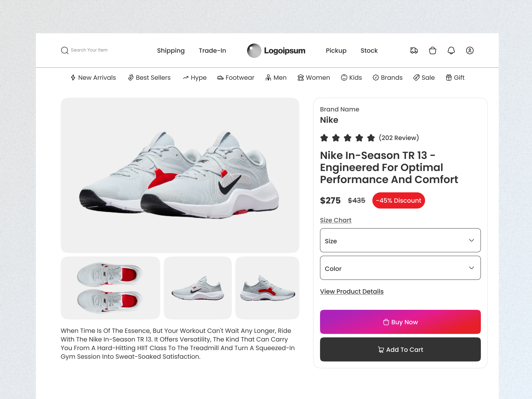Click the Logoipsum logo
The height and width of the screenshot is (399, 532).
276,51
